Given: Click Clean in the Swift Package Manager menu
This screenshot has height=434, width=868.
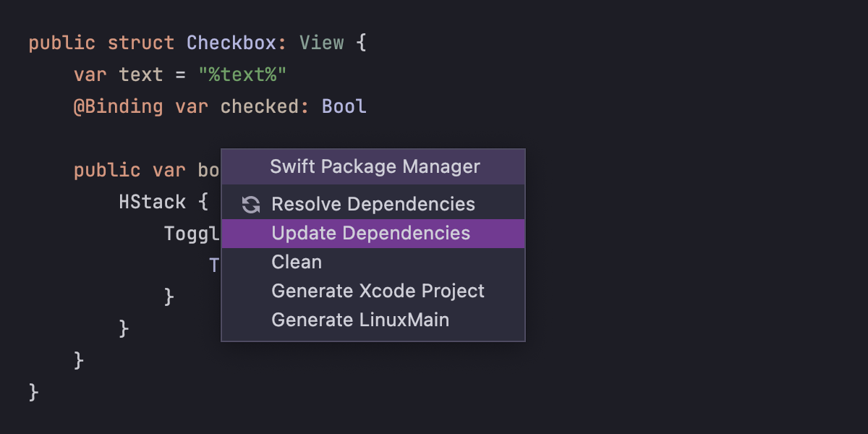Looking at the screenshot, I should [296, 262].
